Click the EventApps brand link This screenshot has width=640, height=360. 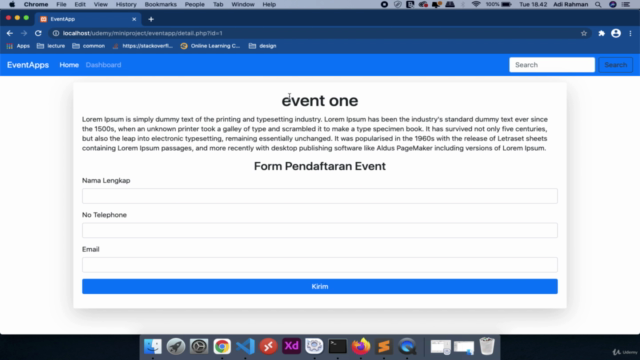tap(28, 65)
